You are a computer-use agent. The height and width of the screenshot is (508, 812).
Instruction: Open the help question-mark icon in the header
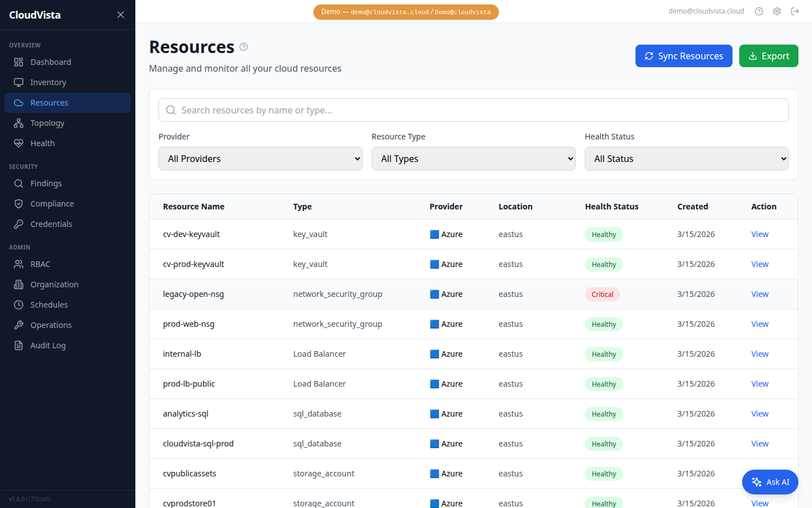758,11
